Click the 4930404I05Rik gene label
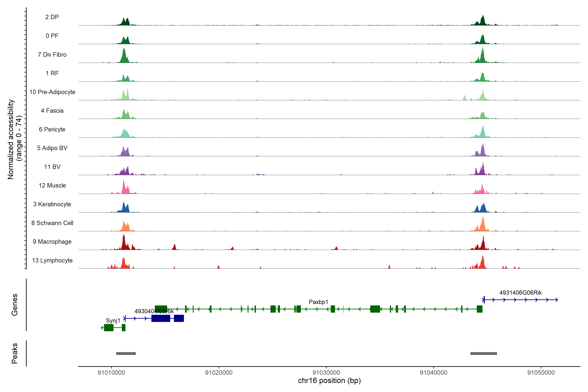The height and width of the screenshot is (392, 588). (154, 311)
